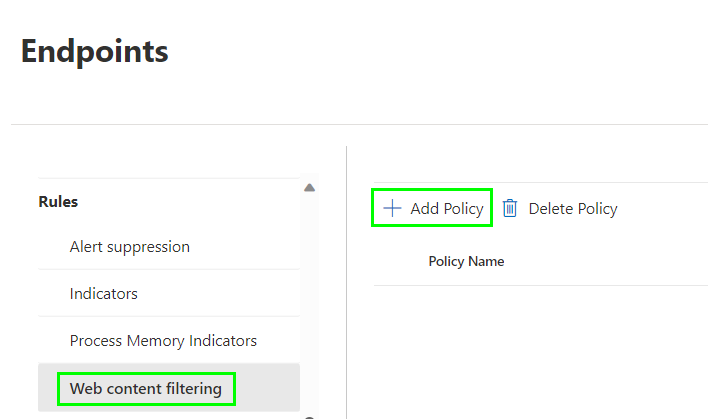This screenshot has width=708, height=419.
Task: Click the empty policy list area
Action: coord(540,350)
